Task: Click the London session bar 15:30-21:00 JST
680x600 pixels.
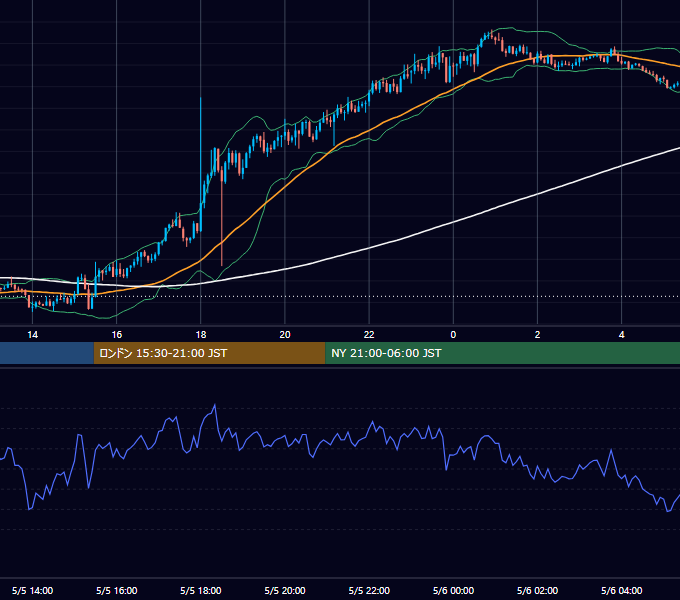Action: pyautogui.click(x=209, y=353)
